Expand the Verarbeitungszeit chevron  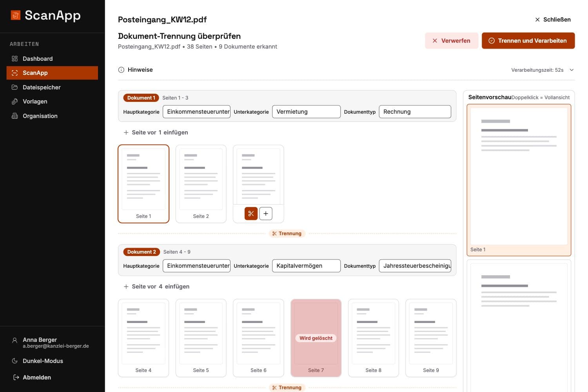(572, 70)
